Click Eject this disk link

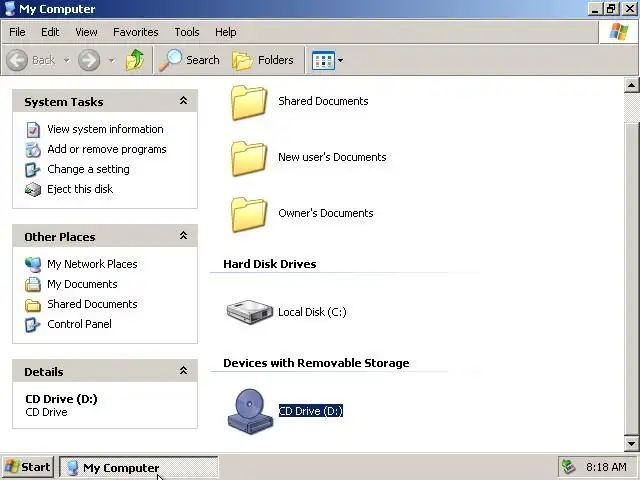(x=80, y=189)
